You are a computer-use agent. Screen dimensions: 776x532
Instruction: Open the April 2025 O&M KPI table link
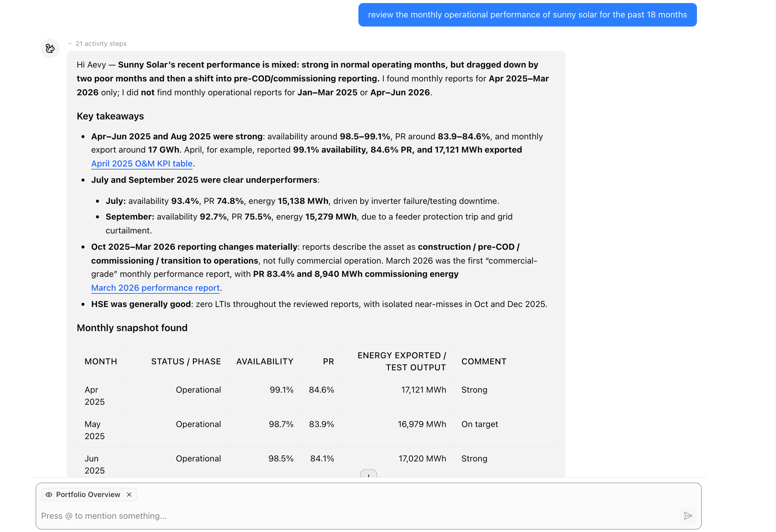click(142, 163)
